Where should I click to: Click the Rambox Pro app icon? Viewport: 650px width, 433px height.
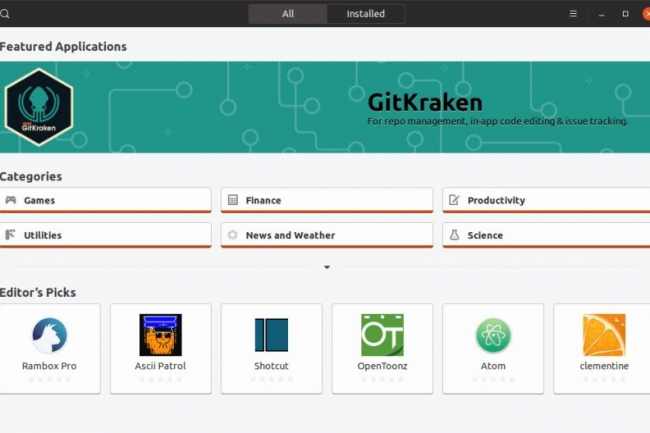pyautogui.click(x=49, y=335)
